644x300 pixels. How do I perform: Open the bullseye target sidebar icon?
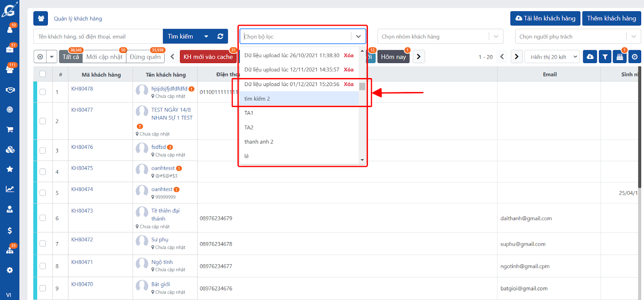[x=10, y=109]
